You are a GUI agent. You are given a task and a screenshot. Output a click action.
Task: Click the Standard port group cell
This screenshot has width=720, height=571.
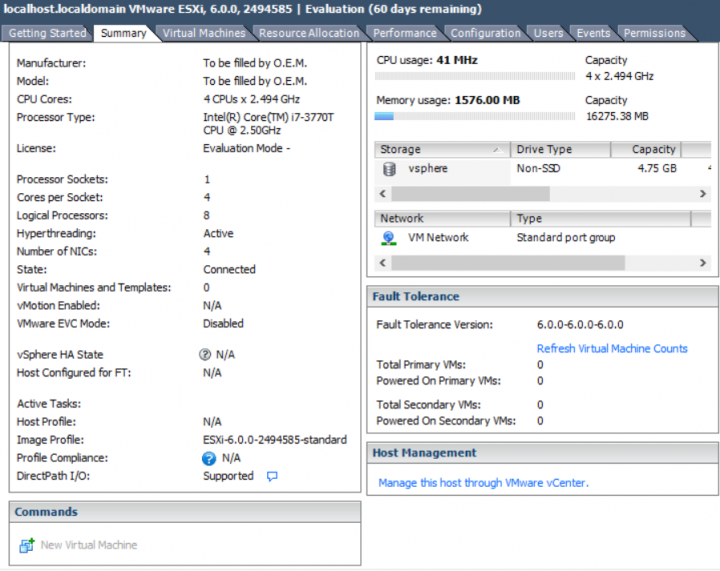(x=566, y=237)
